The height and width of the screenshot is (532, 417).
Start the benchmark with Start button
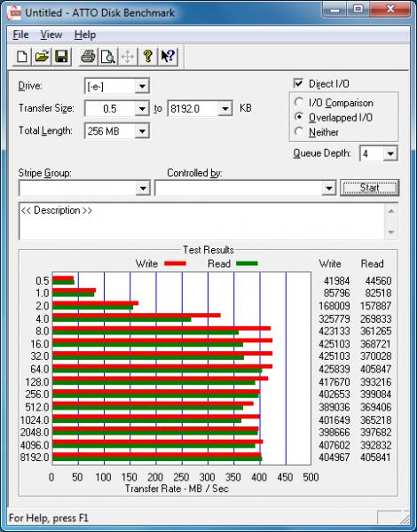[369, 188]
